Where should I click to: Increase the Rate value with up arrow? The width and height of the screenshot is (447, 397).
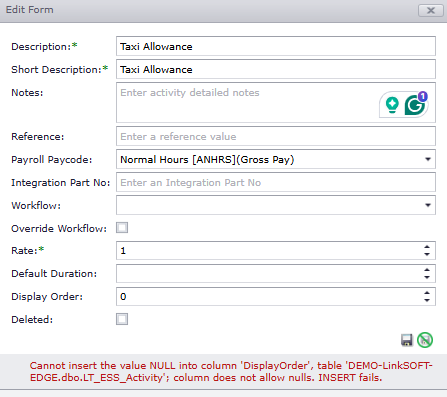(427, 247)
